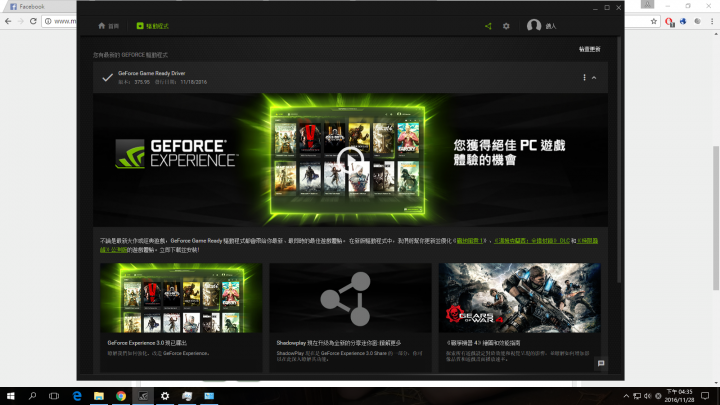Open the ShadowPlay share article thumbnail

tap(350, 298)
